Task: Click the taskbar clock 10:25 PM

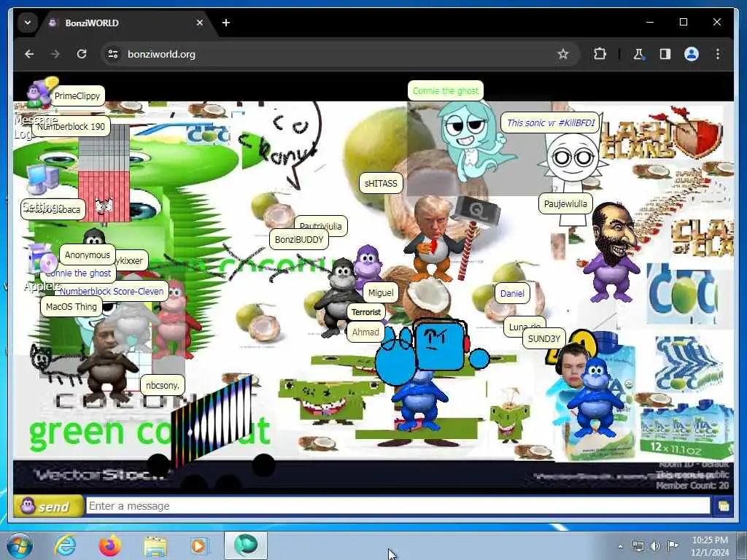Action: (710, 545)
